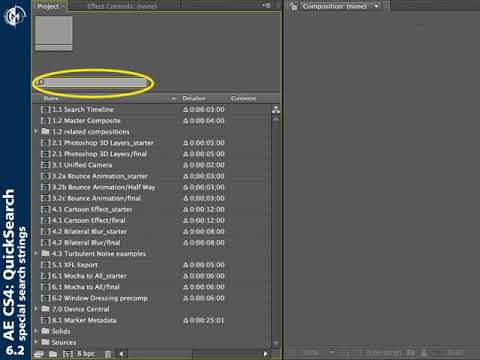
Task: Select the 6.1 Mocha to AE/final composition
Action: [86, 287]
